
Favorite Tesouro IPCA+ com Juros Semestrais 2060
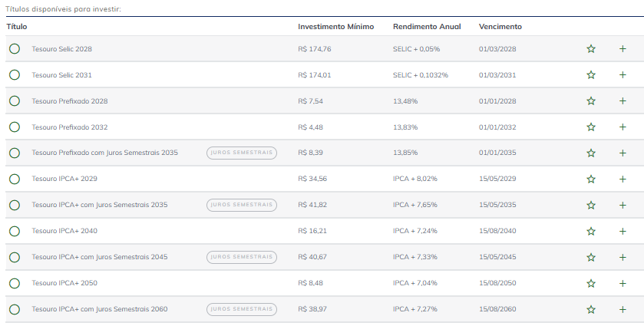tap(591, 310)
